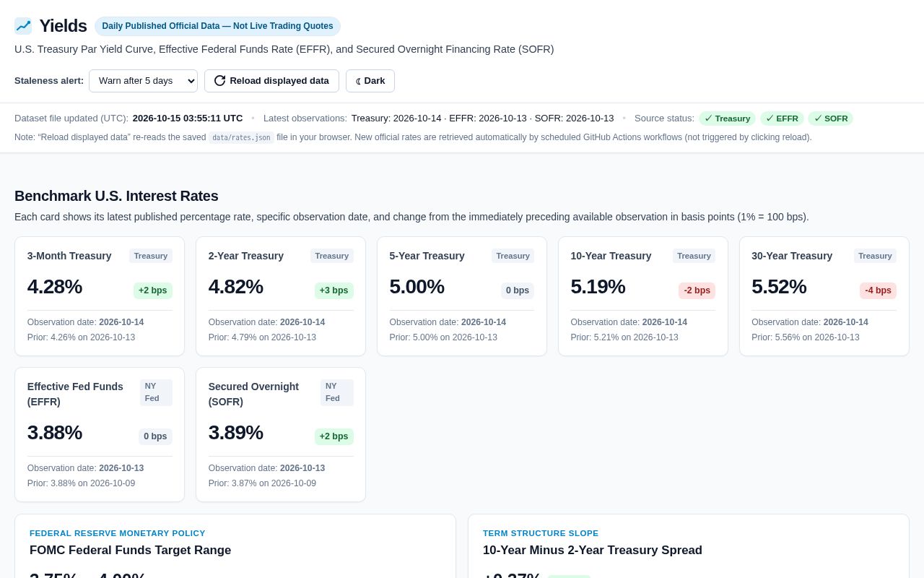Click the NY Fed tag on SOFR card

[x=337, y=392]
